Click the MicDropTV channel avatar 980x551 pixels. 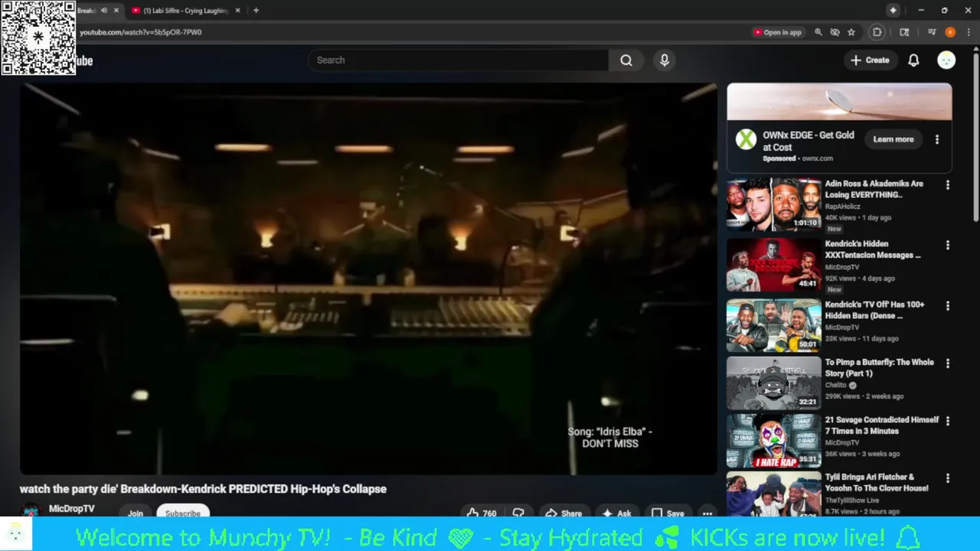31,511
